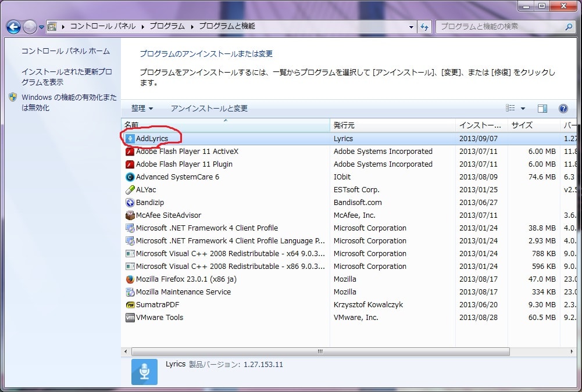582x392 pixels.
Task: Expand the arrow after コントロール パネル breadcrumb
Action: 142,27
